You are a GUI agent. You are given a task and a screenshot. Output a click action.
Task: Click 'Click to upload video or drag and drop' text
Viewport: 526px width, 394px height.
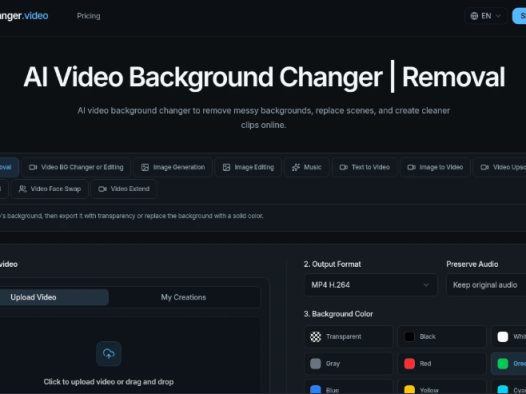tap(109, 382)
